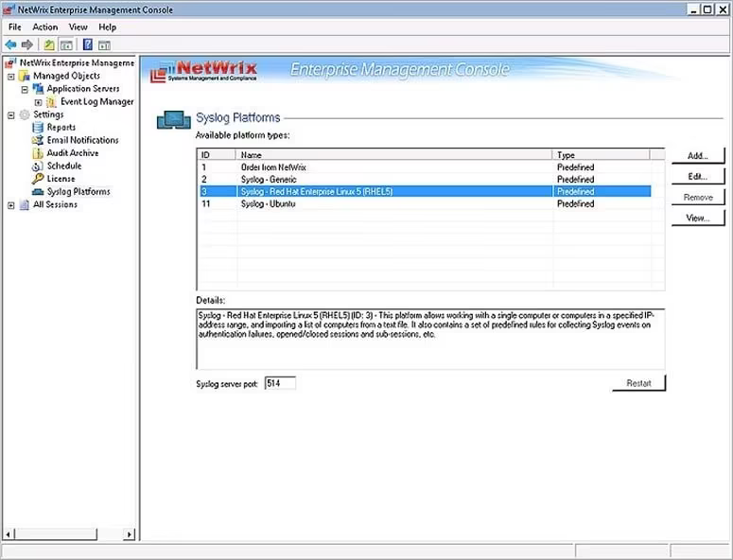Collapse the Managed Objects node
733x560 pixels.
tap(11, 77)
